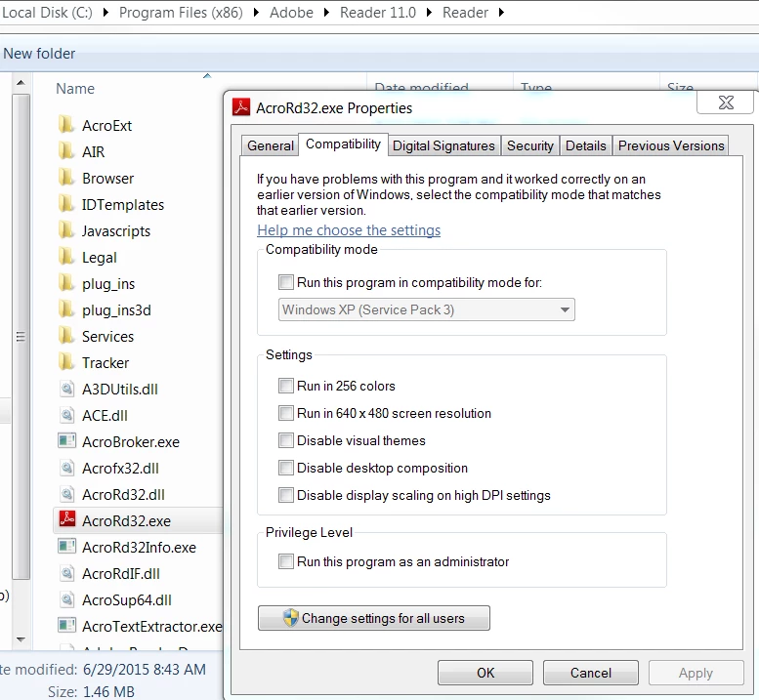Confirm with the OK button
Viewport: 759px width, 700px height.
point(485,673)
